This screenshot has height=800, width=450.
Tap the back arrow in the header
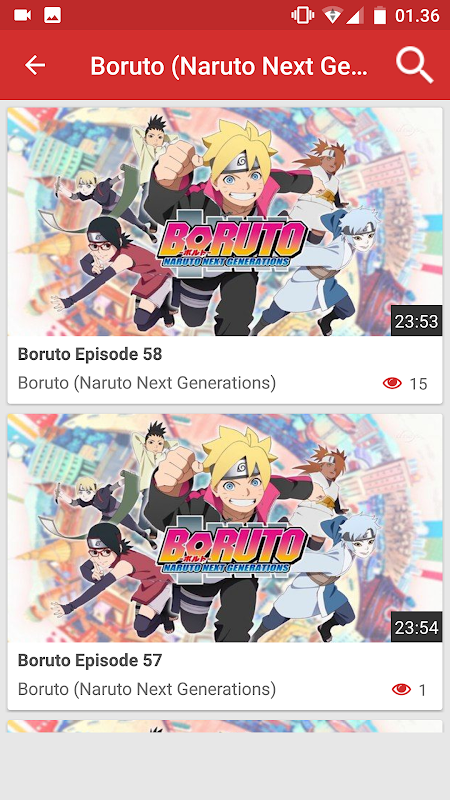(x=35, y=65)
